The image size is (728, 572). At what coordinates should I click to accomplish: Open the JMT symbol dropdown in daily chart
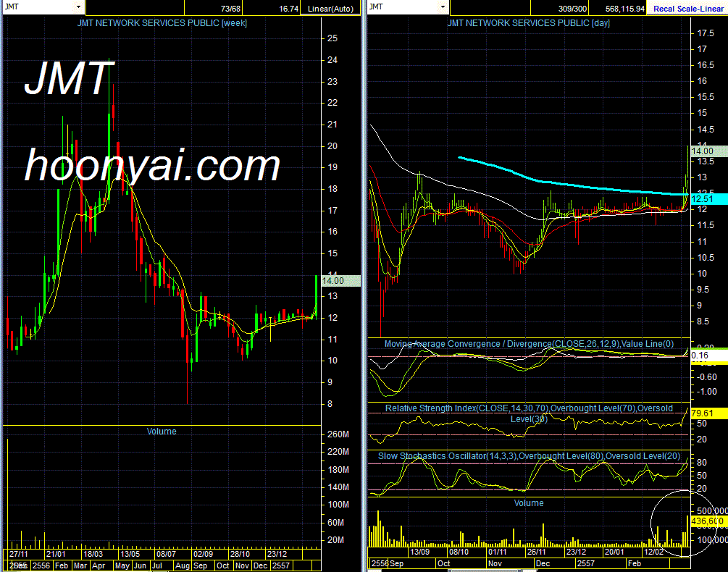tap(443, 7)
